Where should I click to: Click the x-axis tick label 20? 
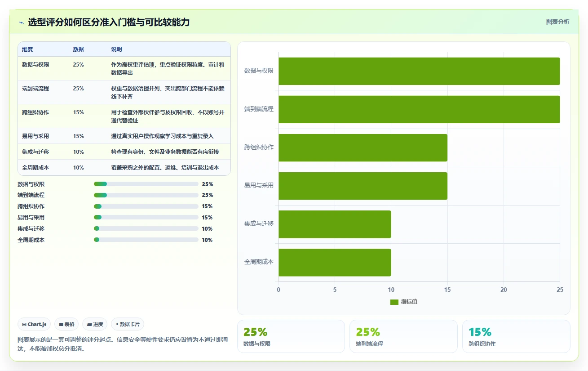tap(504, 290)
